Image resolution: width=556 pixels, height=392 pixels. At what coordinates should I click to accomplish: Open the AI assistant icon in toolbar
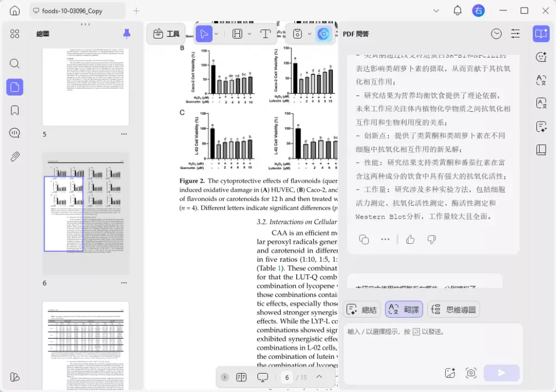click(x=324, y=34)
